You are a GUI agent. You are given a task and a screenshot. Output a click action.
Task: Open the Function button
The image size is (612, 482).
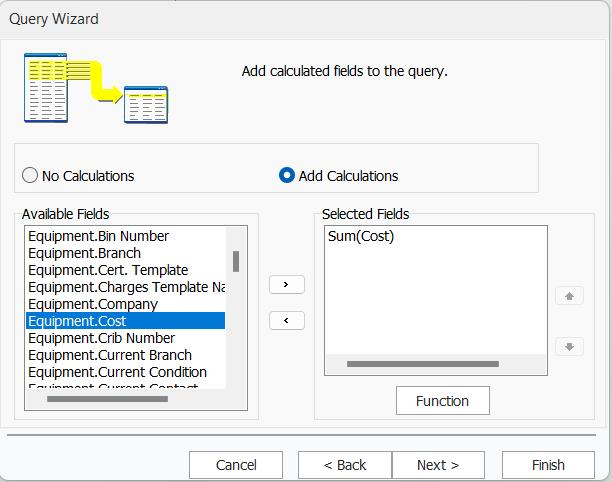tap(442, 401)
